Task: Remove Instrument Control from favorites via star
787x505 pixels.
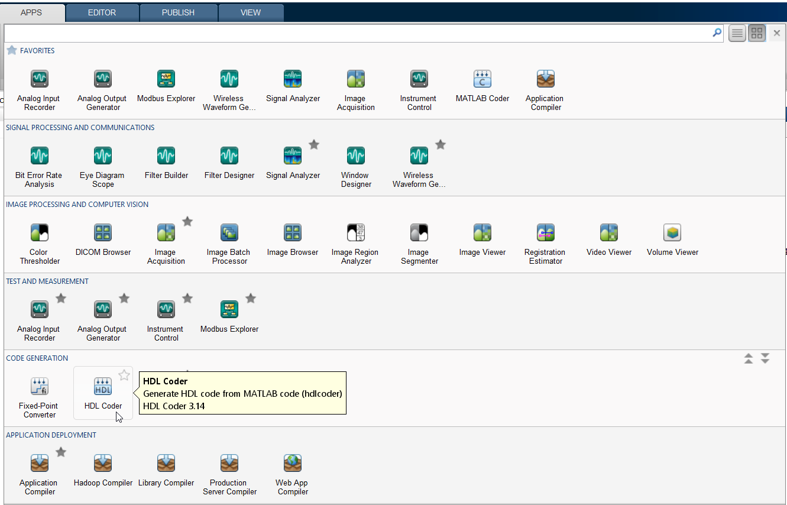Action: [188, 299]
